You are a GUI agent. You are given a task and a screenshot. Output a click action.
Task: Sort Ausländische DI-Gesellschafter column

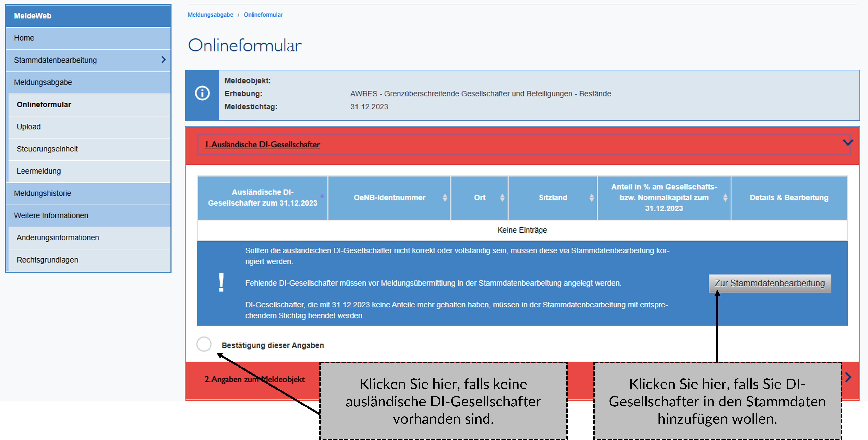tap(322, 196)
